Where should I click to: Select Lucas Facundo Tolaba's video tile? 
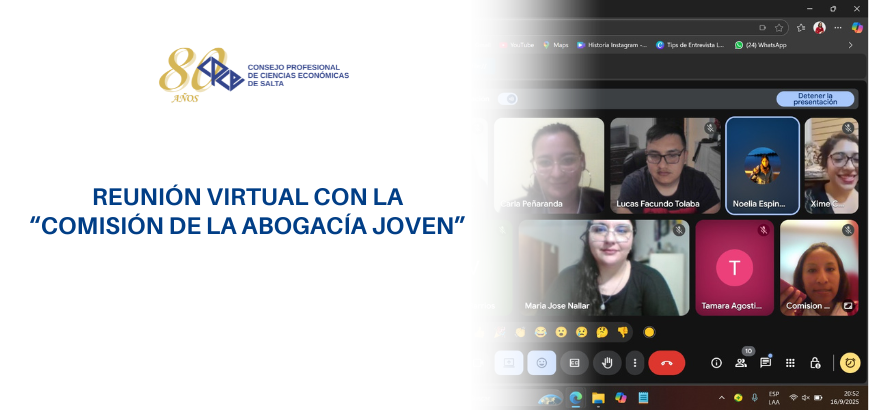[x=665, y=165]
